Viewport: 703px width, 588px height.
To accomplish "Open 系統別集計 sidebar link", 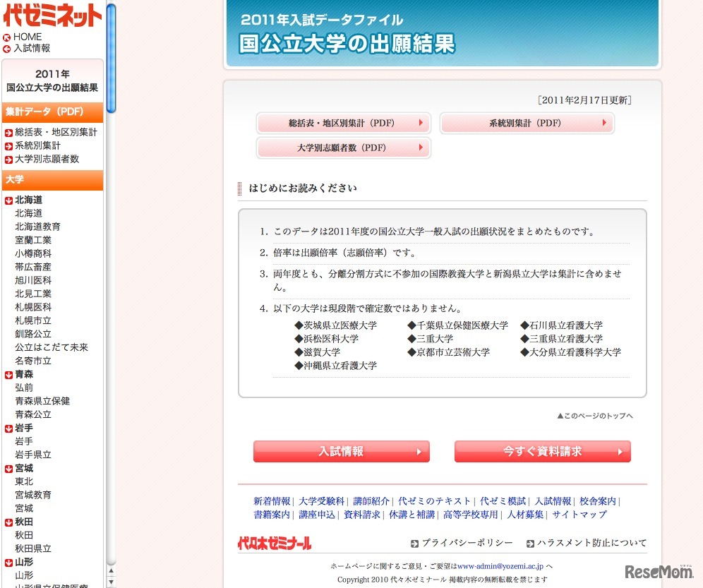I will click(x=37, y=146).
